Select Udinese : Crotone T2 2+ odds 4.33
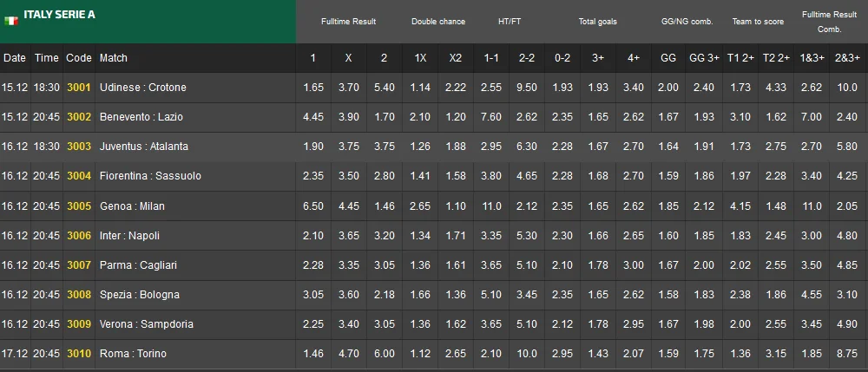This screenshot has height=372, width=868. (775, 88)
